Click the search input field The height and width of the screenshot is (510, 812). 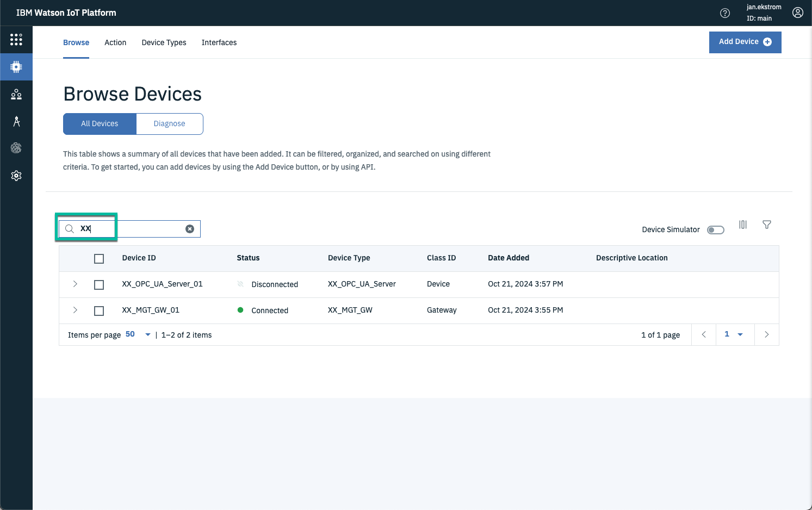129,229
